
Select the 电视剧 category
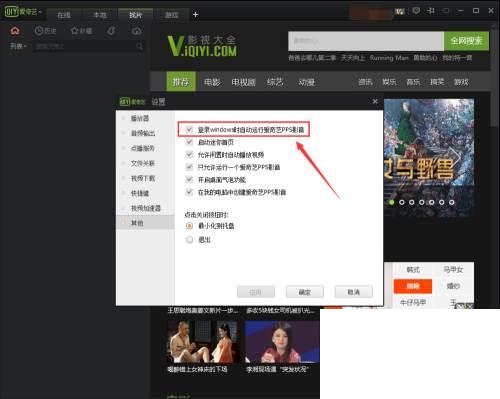pyautogui.click(x=243, y=82)
